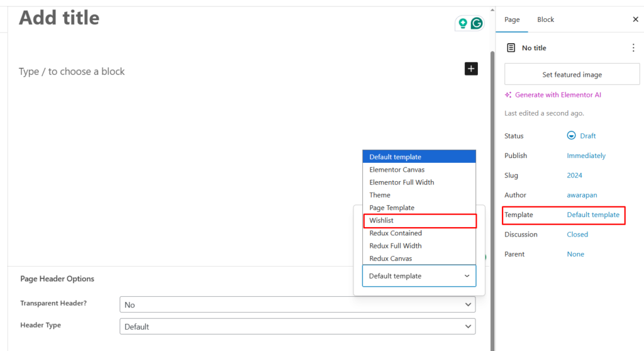This screenshot has width=644, height=351.
Task: Click the black plus add block icon
Action: coord(471,69)
